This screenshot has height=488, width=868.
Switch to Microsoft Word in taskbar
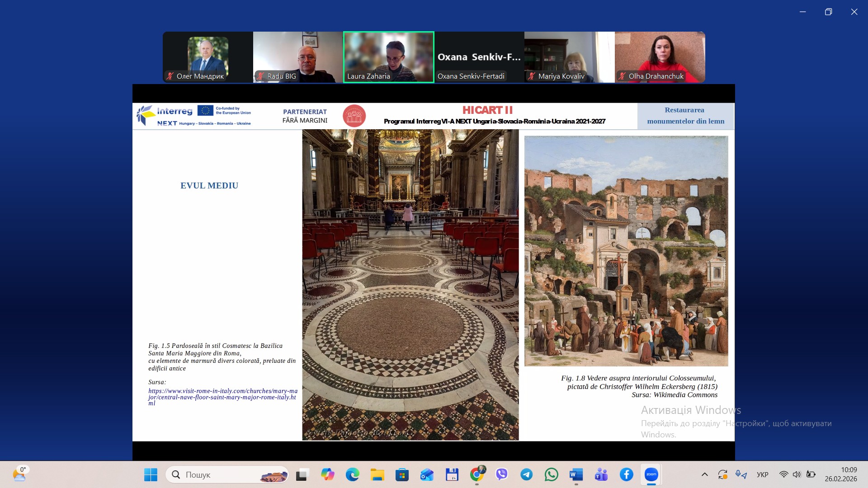576,474
